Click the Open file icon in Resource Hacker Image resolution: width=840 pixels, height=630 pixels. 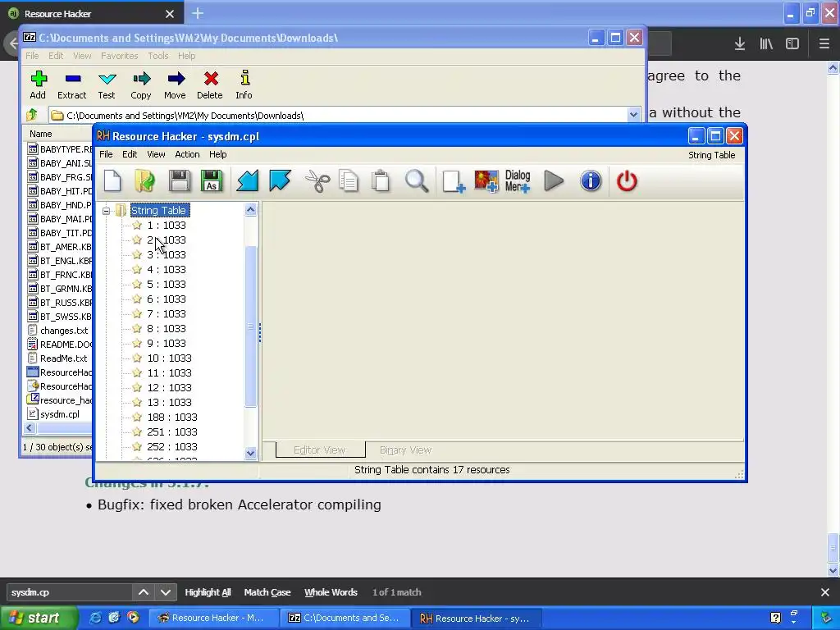(144, 180)
